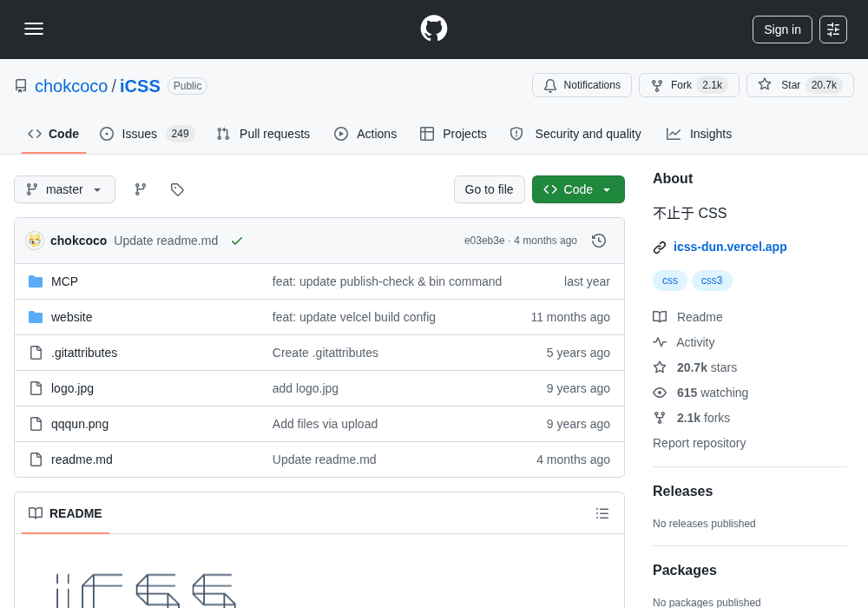Open commit history clock icon
Screen dimensions: 868x608
[598, 241]
